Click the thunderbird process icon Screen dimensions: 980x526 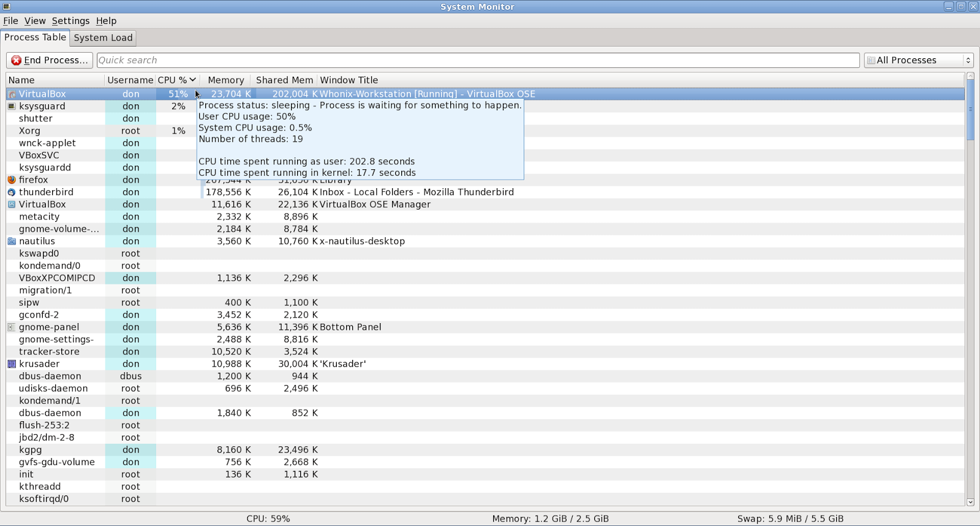[x=12, y=192]
